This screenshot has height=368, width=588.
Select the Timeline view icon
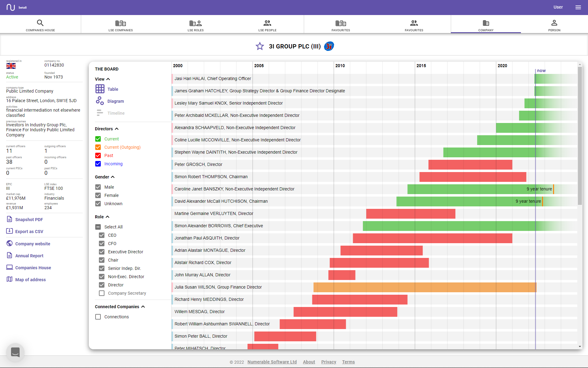(100, 113)
